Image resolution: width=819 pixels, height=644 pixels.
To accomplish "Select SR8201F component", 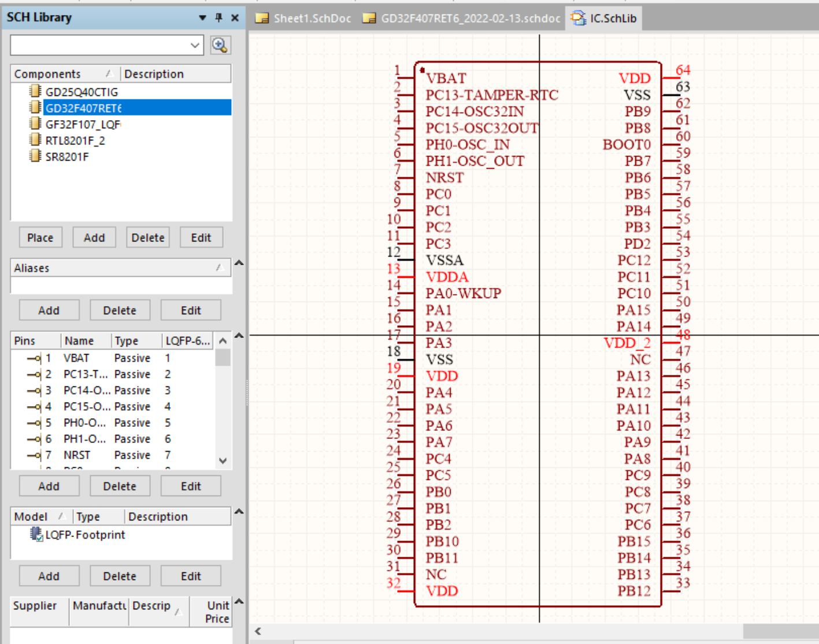I will click(x=67, y=157).
